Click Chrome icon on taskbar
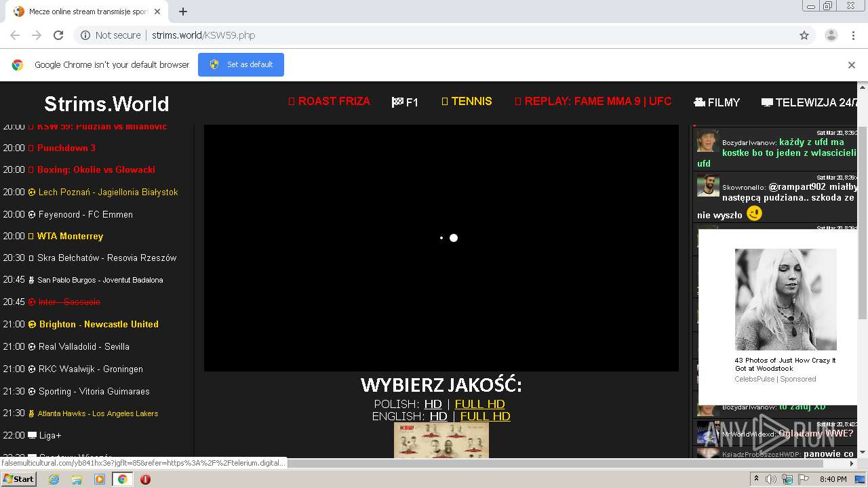This screenshot has width=868, height=488. (x=122, y=479)
